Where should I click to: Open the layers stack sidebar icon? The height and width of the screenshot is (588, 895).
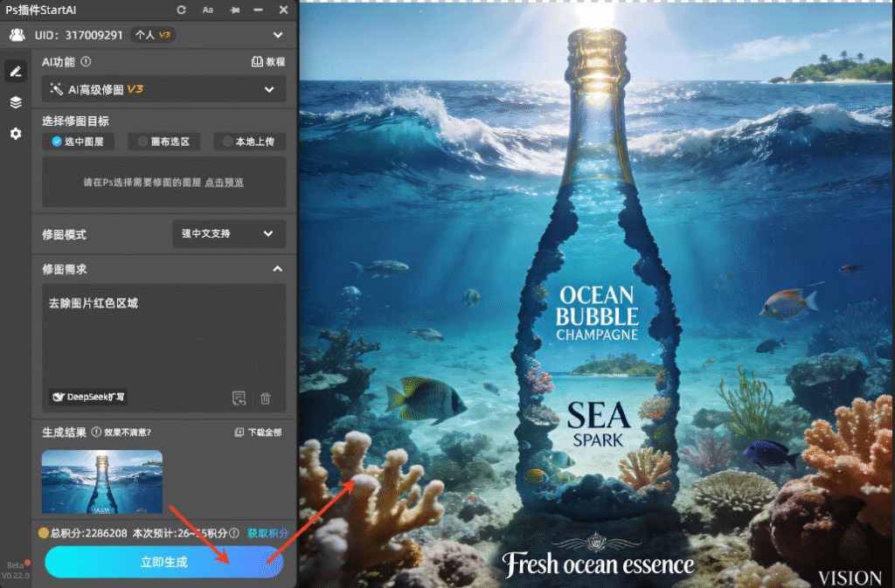pos(16,102)
